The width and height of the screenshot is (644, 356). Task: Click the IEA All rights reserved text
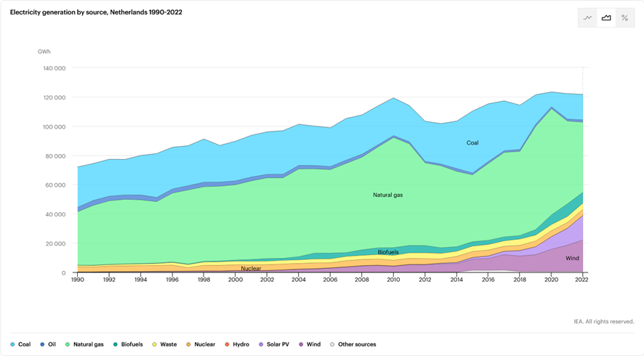pyautogui.click(x=603, y=321)
